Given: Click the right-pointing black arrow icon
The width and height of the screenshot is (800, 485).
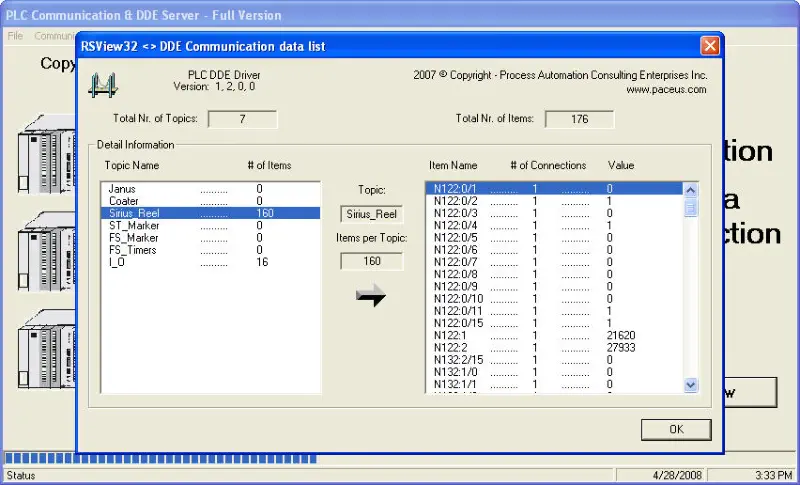Looking at the screenshot, I should tap(371, 296).
